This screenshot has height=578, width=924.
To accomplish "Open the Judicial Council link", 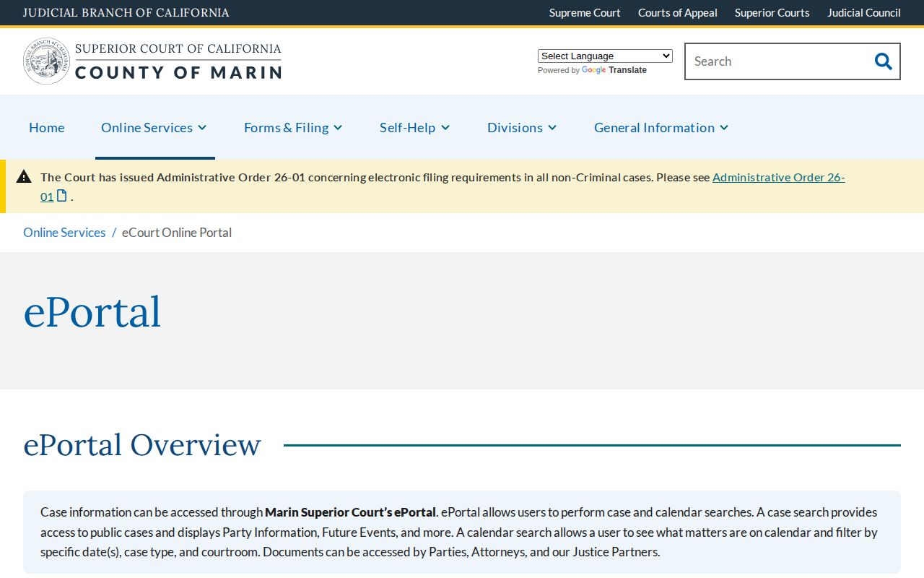I will pos(864,12).
